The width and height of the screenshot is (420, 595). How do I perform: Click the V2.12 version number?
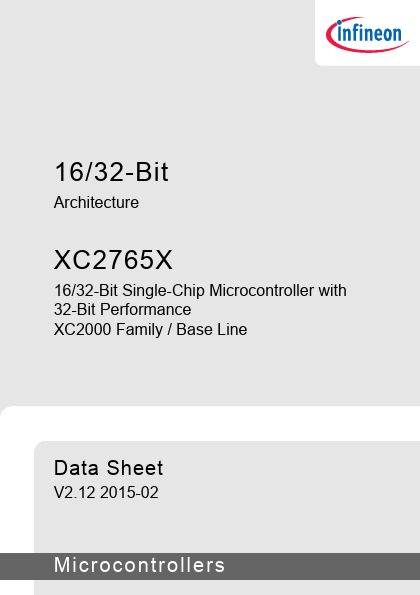(74, 493)
